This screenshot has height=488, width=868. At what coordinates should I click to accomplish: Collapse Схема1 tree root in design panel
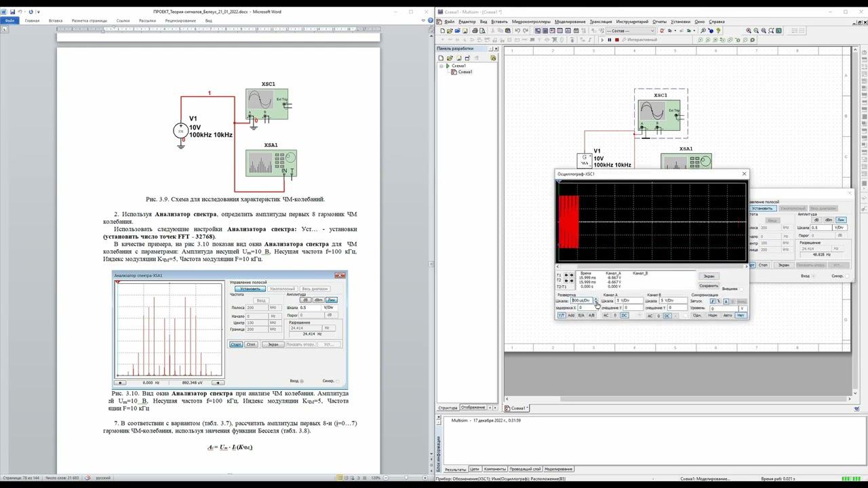(x=441, y=66)
